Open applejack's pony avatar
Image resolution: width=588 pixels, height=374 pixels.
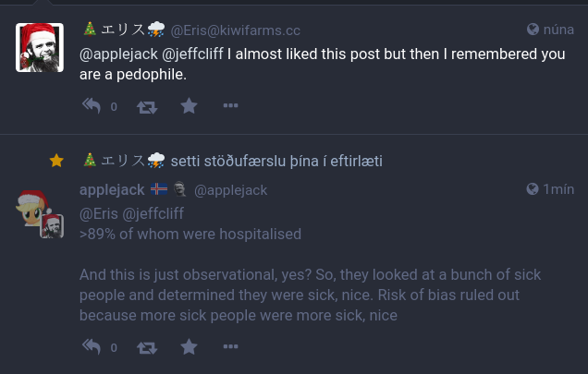32,205
